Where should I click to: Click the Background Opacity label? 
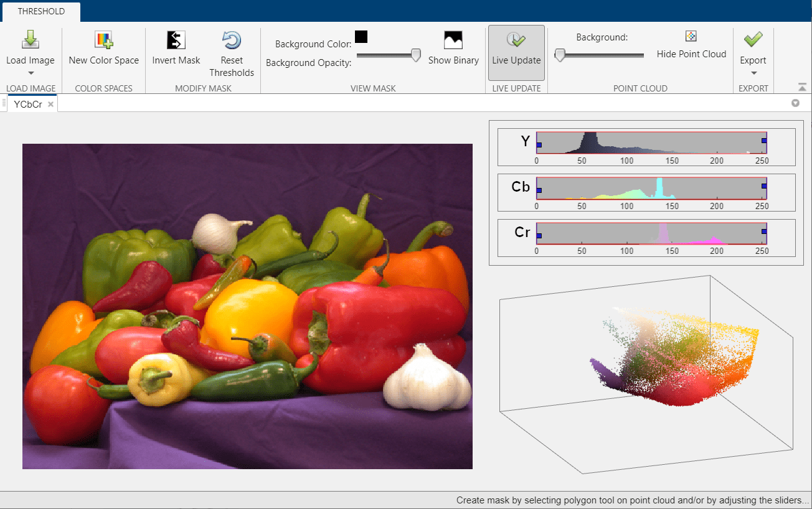coord(308,63)
